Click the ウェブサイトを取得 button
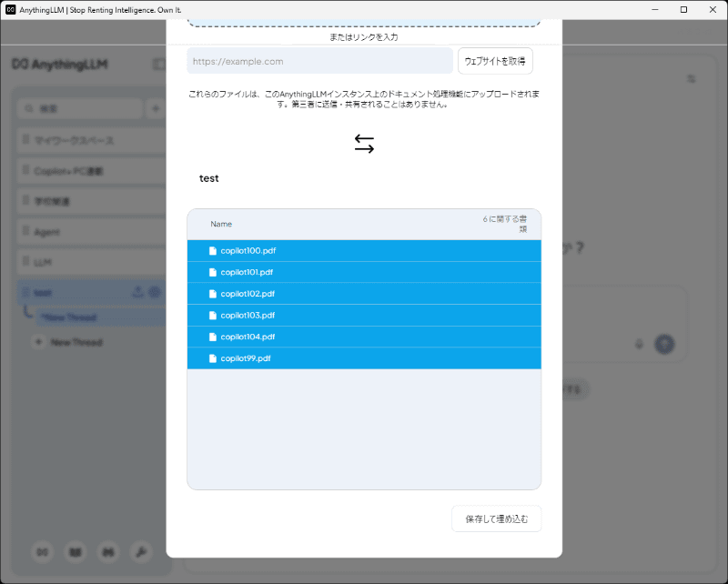This screenshot has width=728, height=584. pos(495,61)
